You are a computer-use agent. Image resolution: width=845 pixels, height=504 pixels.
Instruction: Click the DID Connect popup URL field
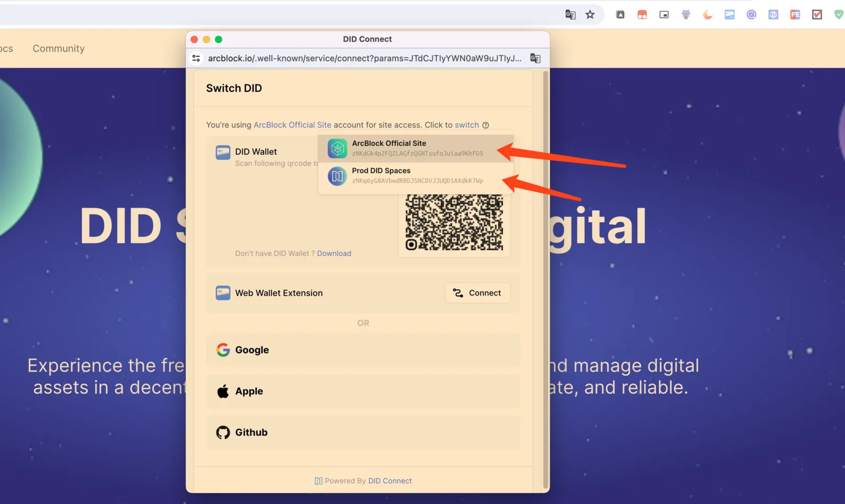365,58
